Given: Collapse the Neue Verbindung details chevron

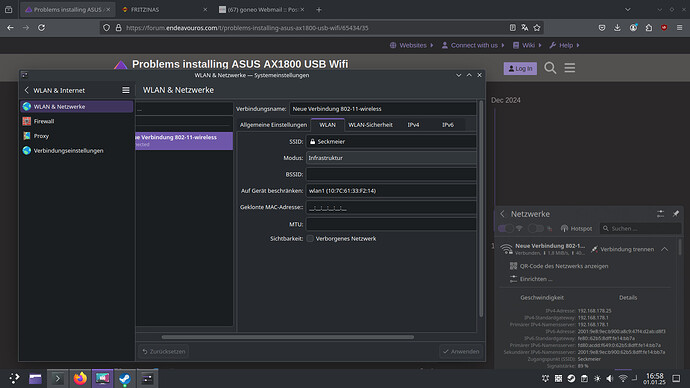Looking at the screenshot, I should click(664, 249).
